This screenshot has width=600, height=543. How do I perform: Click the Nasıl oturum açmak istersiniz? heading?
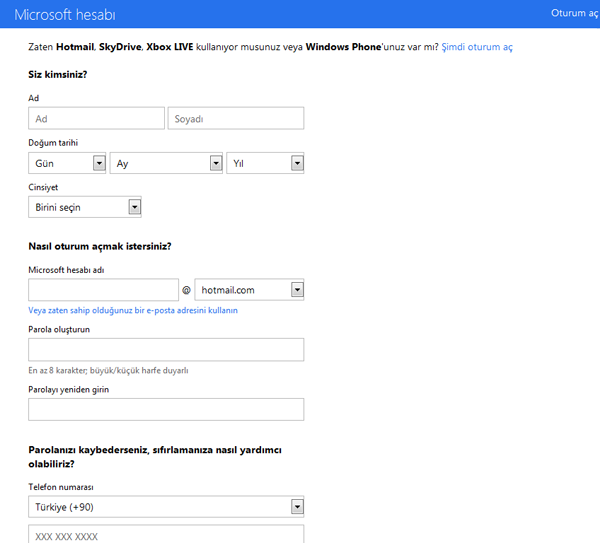pos(100,246)
